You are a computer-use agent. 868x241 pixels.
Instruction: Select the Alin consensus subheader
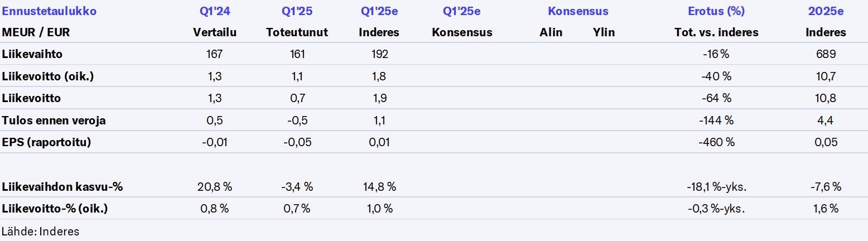point(551,32)
